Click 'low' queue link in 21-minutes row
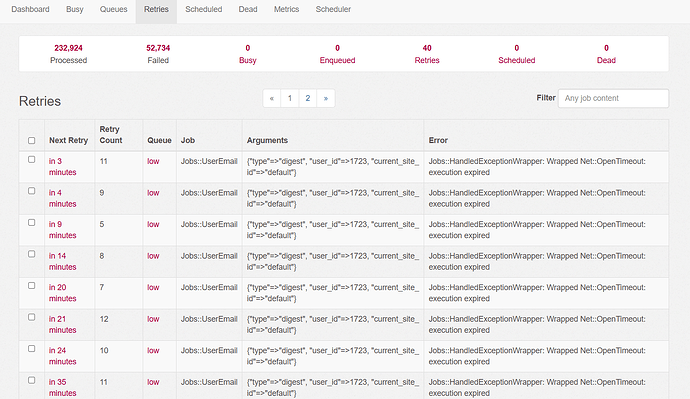Screen dimensions: 690x399 [x=153, y=319]
